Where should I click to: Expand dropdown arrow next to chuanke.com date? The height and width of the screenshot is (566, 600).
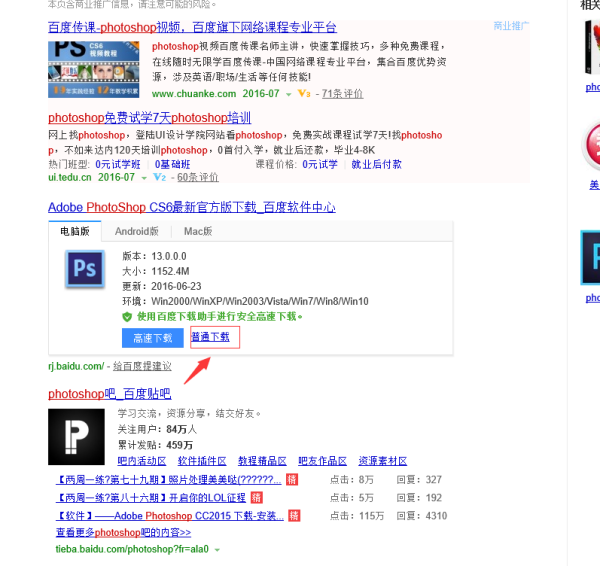pyautogui.click(x=288, y=94)
